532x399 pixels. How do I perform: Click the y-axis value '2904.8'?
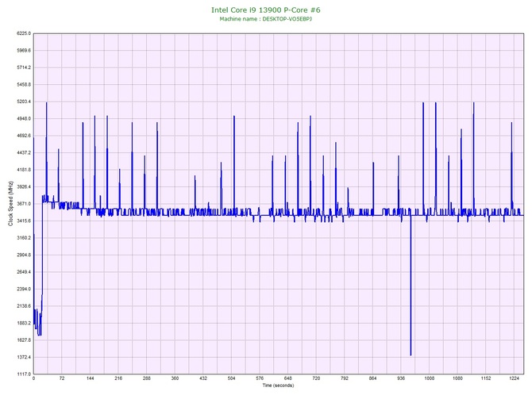(24, 255)
